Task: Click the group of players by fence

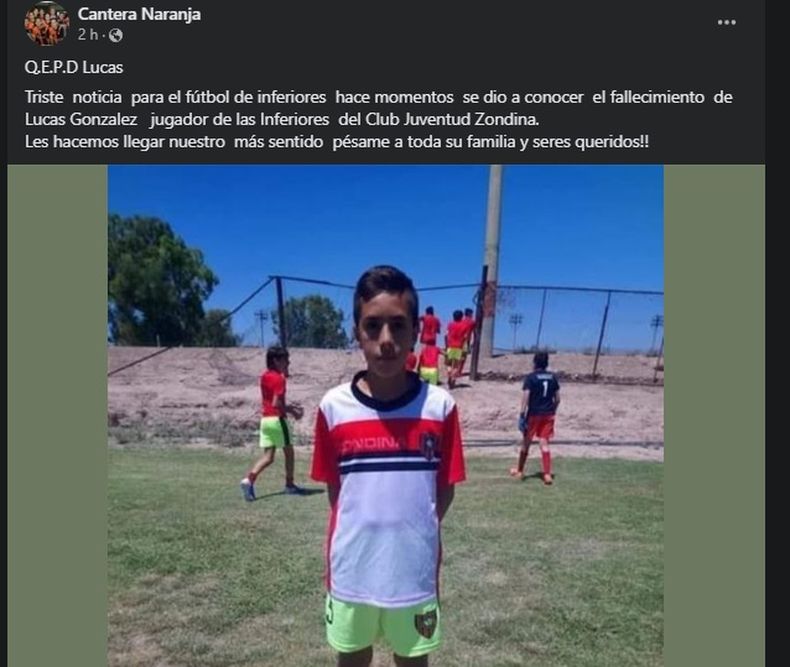Action: [444, 344]
